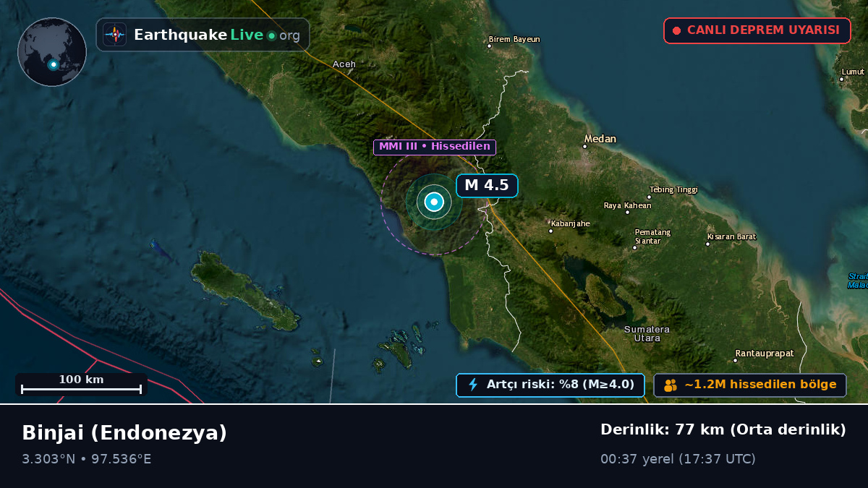Viewport: 868px width, 488px height.
Task: Open the globe minimap thumbnail
Action: [x=52, y=52]
